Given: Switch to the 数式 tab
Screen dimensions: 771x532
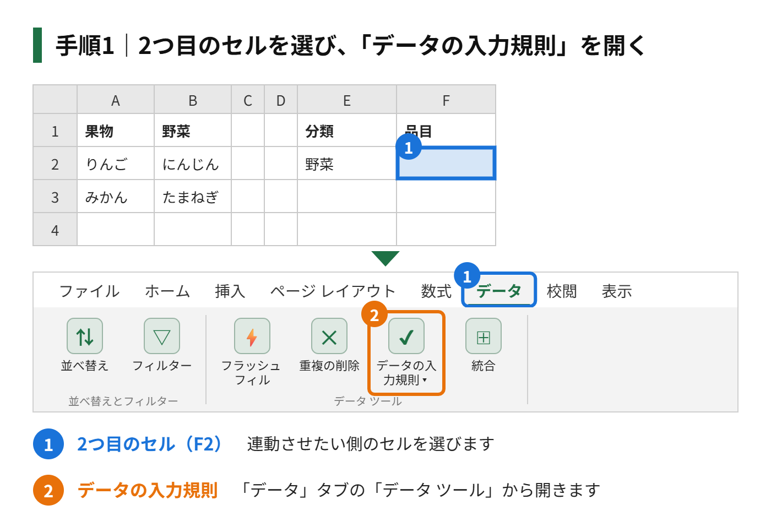Looking at the screenshot, I should pos(436,291).
